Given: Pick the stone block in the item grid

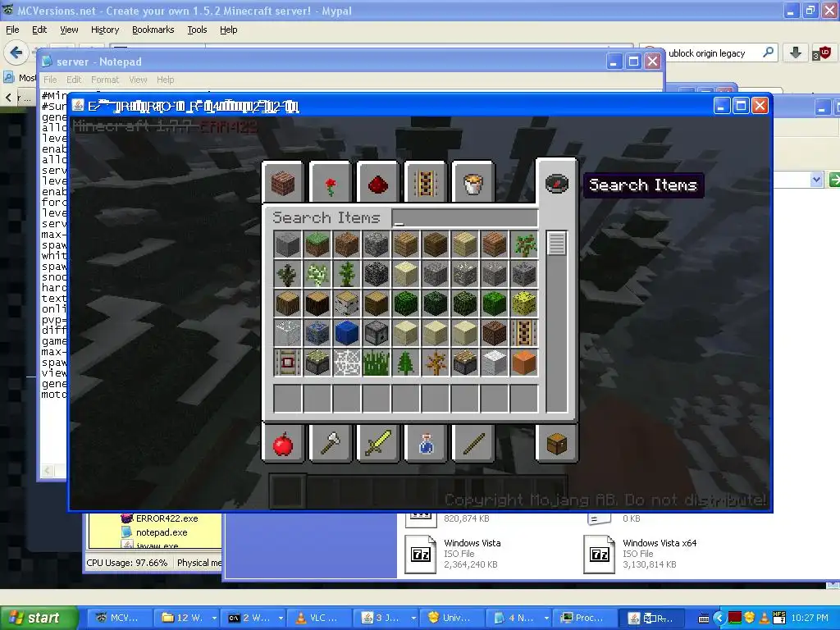Looking at the screenshot, I should pos(288,244).
